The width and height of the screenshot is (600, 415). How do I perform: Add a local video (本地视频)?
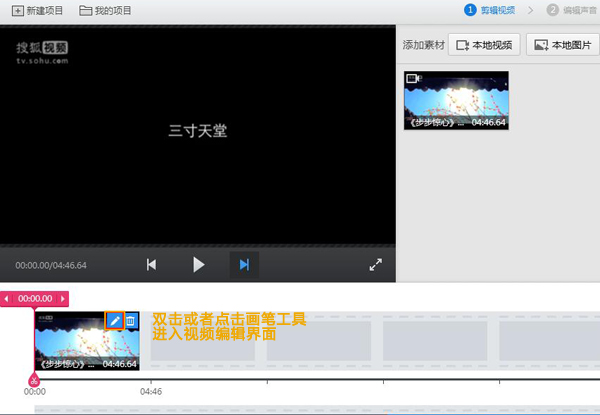tap(484, 45)
